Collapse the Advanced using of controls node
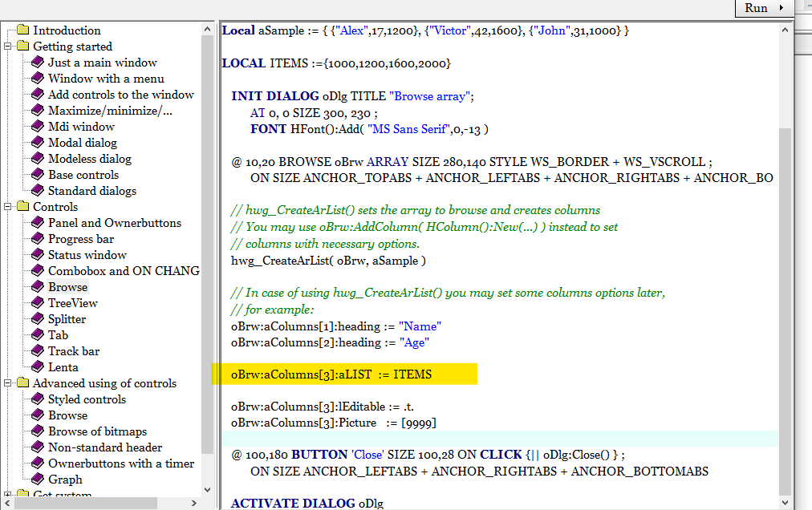The height and width of the screenshot is (510, 812). tap(8, 383)
